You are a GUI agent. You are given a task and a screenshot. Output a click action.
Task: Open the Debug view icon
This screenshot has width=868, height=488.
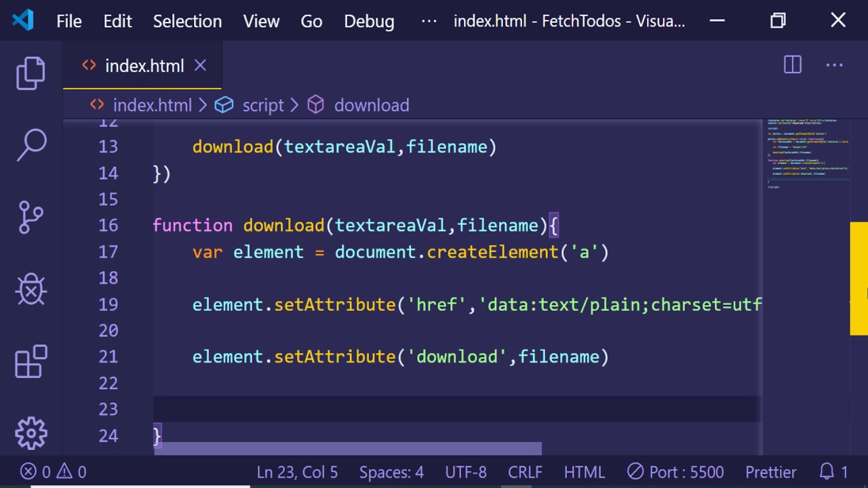tap(31, 290)
